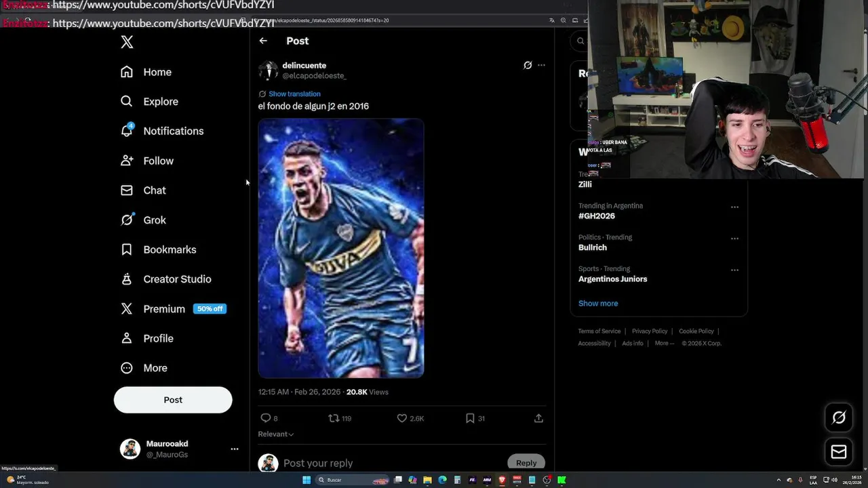This screenshot has width=868, height=488.
Task: Open the delincuente display name
Action: 304,66
